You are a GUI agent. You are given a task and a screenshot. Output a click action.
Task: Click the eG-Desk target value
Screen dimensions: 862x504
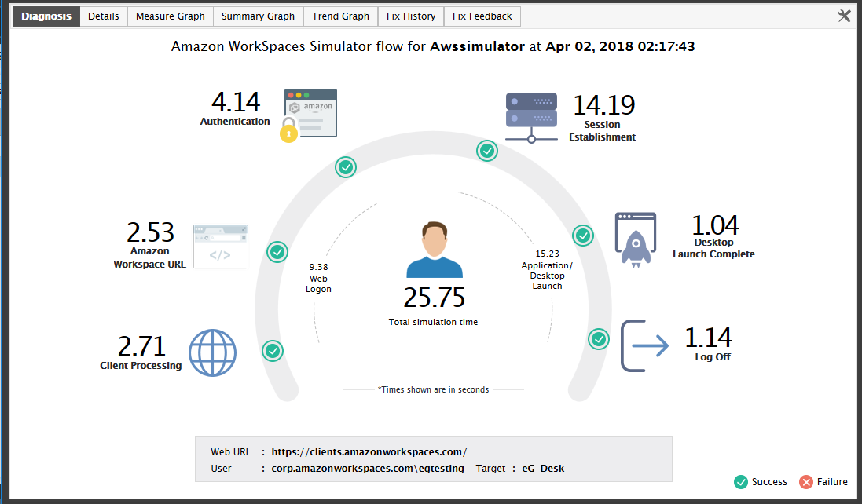tap(543, 469)
